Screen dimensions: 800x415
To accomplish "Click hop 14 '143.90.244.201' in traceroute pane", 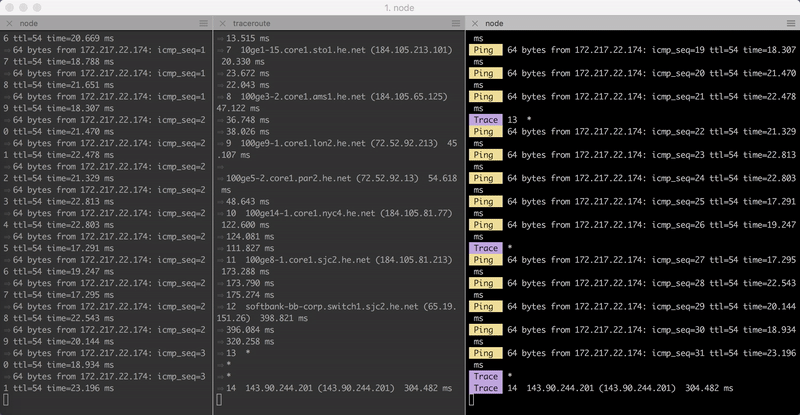I will (279, 388).
